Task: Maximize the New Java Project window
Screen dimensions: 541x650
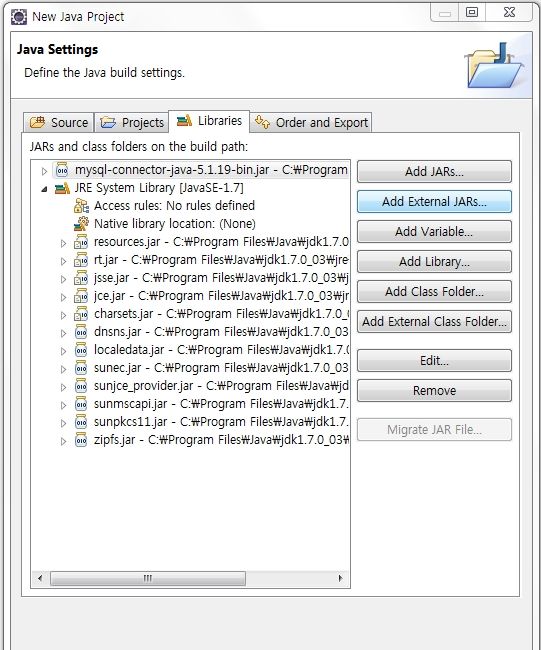Action: [472, 12]
